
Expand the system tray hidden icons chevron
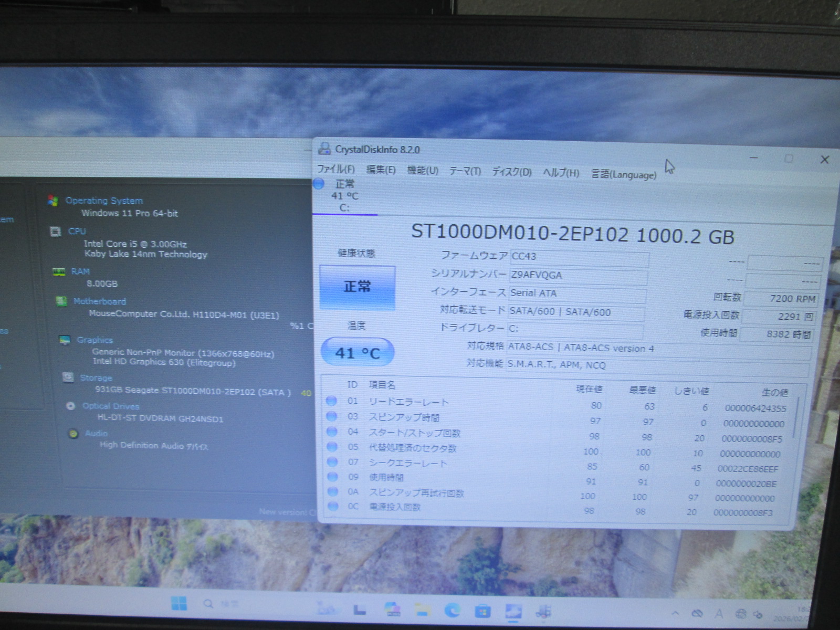point(675,613)
